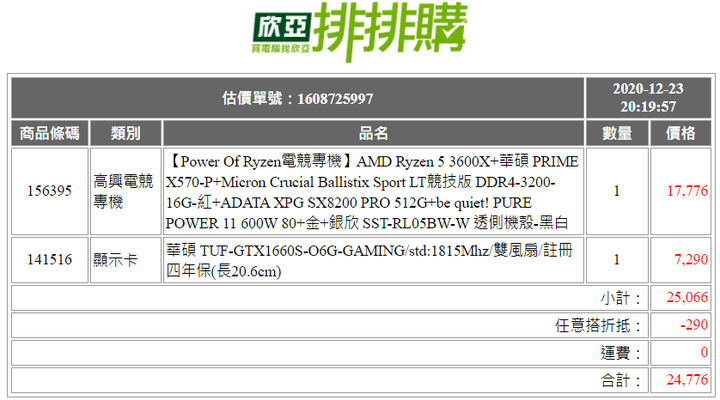This screenshot has width=720, height=400.
Task: Select quote number 估價單號：1608725997
Action: [298, 98]
